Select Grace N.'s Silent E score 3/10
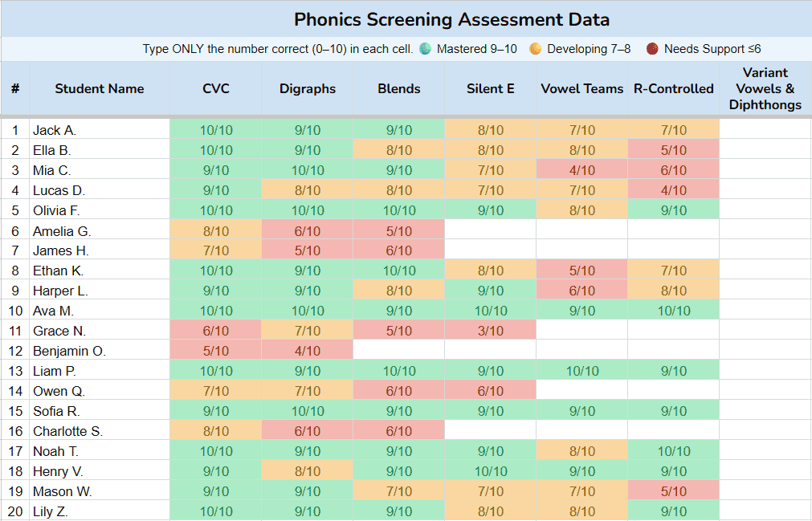This screenshot has height=521, width=812. point(491,331)
